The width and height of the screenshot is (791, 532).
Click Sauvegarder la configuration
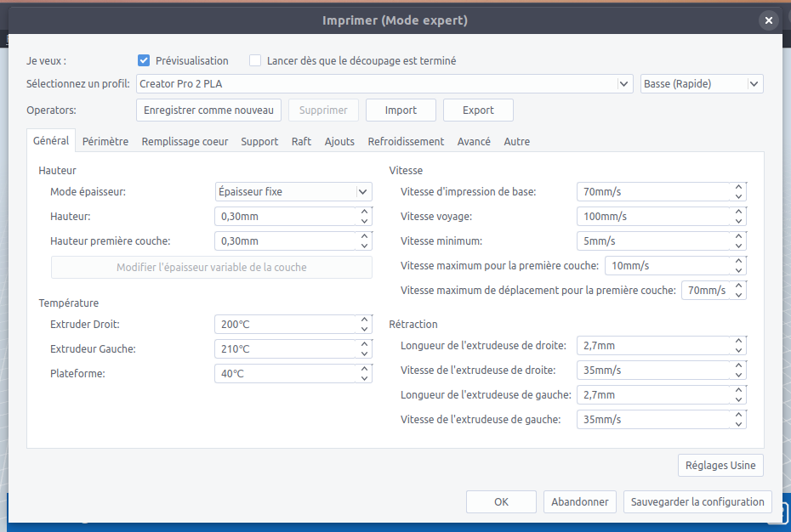pos(697,502)
